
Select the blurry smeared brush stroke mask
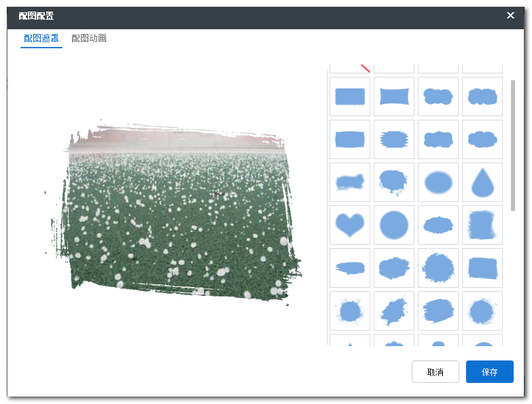(x=350, y=182)
